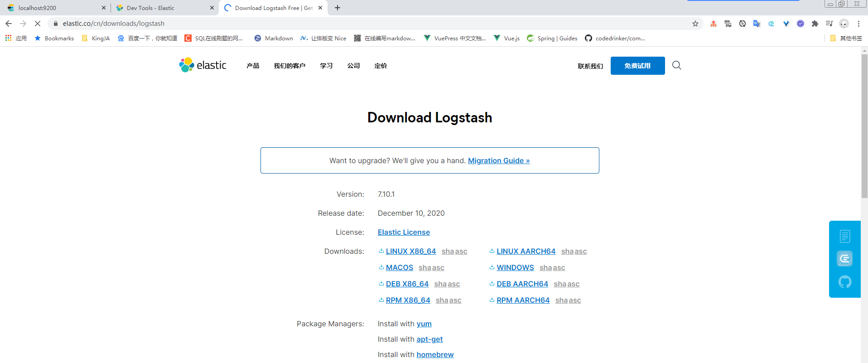Open the Elastic License link

pyautogui.click(x=404, y=232)
